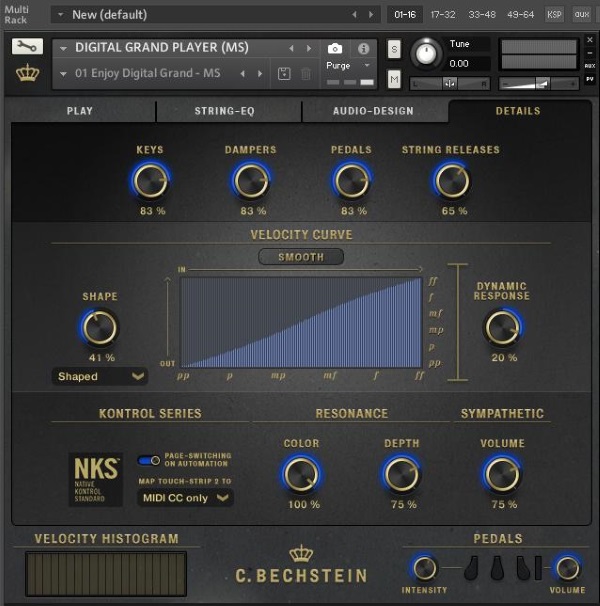Screen dimensions: 600x606
Task: Click the STRING RELEASES knob
Action: [x=452, y=181]
